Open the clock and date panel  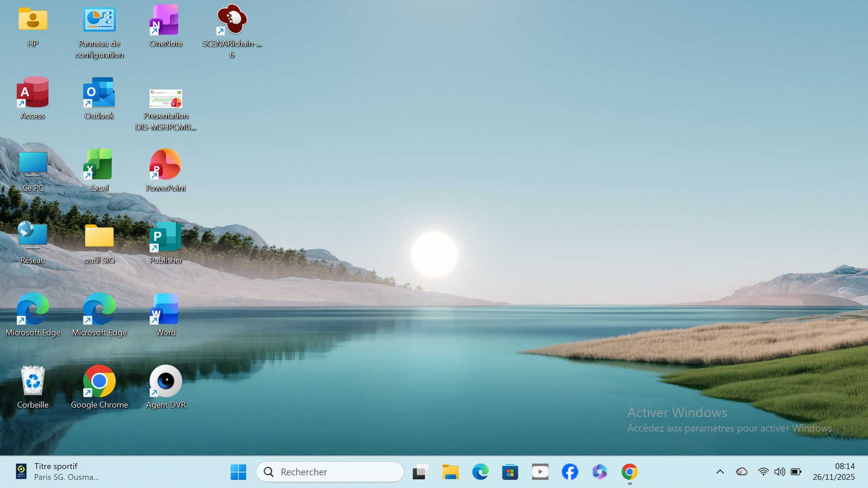(x=834, y=472)
